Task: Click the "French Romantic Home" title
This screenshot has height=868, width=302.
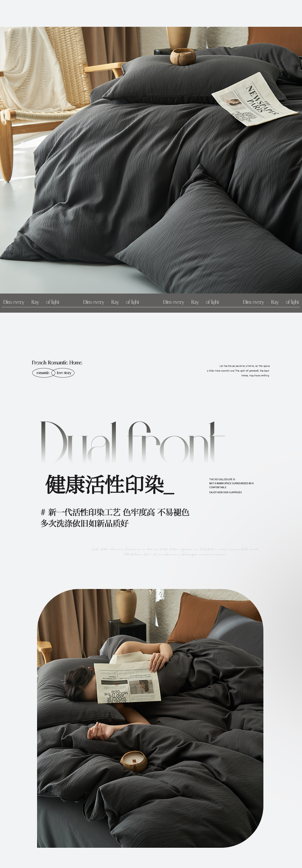Action: click(57, 362)
